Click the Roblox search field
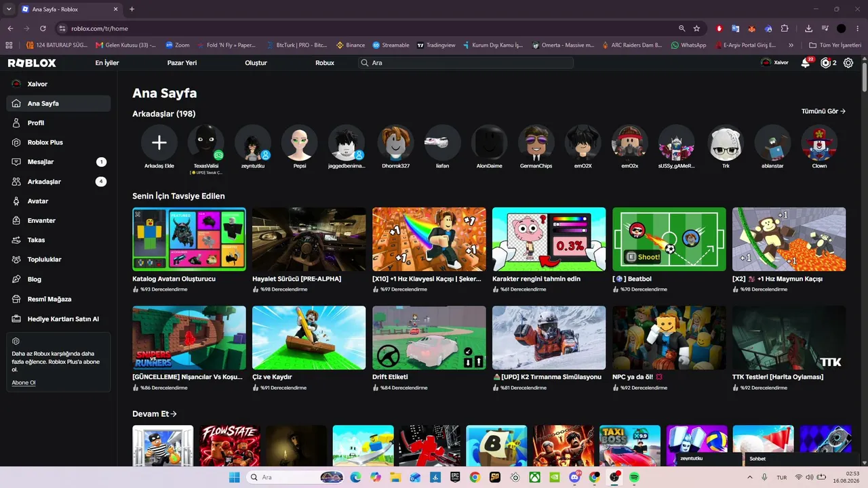 click(x=466, y=62)
